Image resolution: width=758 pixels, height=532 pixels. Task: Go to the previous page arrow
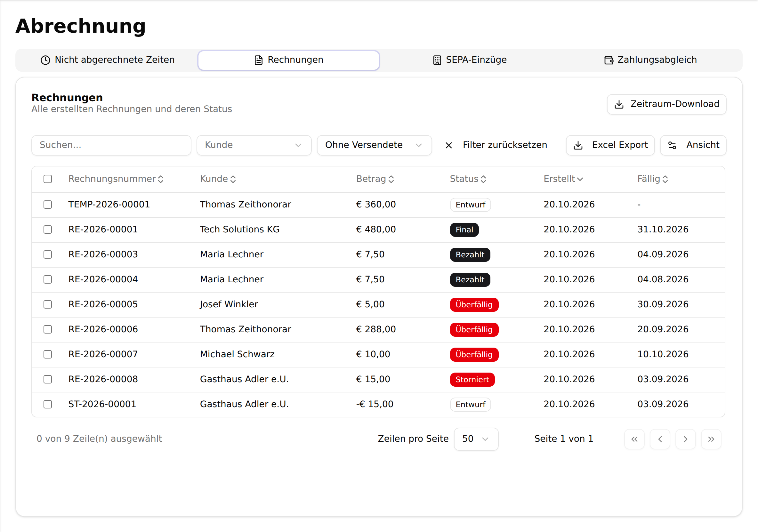(x=660, y=439)
